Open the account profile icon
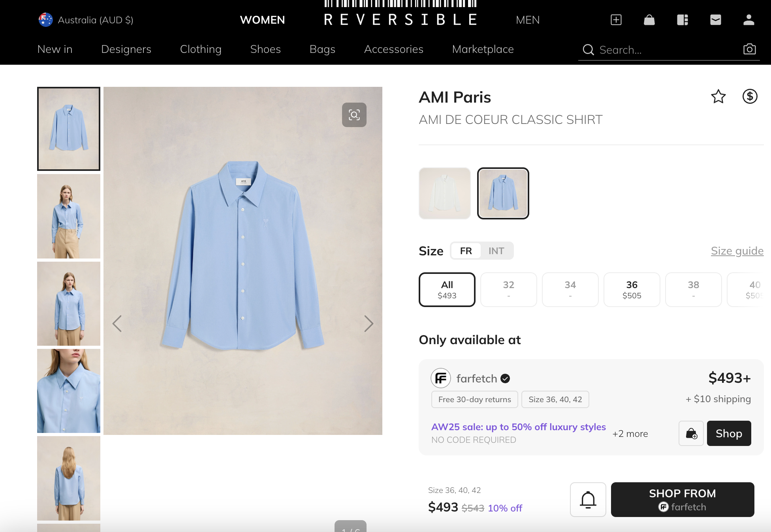The image size is (771, 532). pos(749,20)
